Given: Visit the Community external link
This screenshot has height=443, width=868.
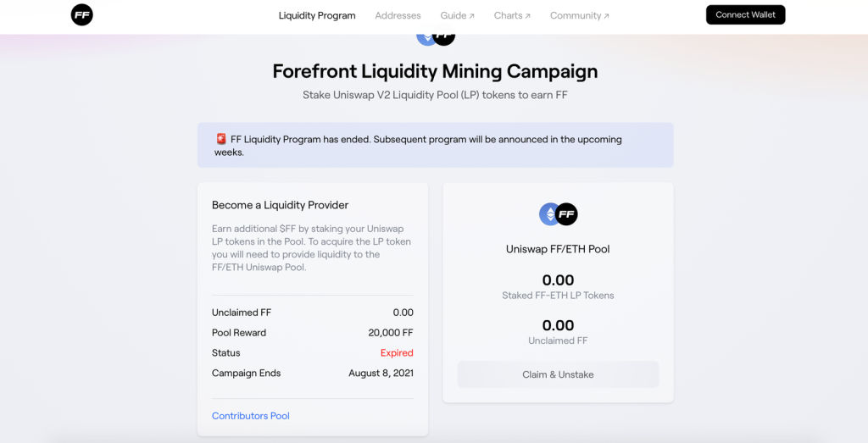Looking at the screenshot, I should click(x=579, y=15).
